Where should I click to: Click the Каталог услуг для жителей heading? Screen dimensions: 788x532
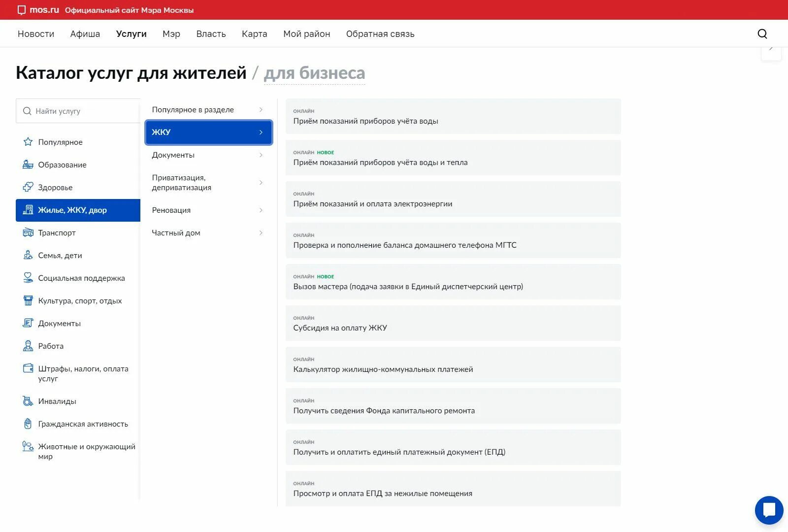point(131,73)
